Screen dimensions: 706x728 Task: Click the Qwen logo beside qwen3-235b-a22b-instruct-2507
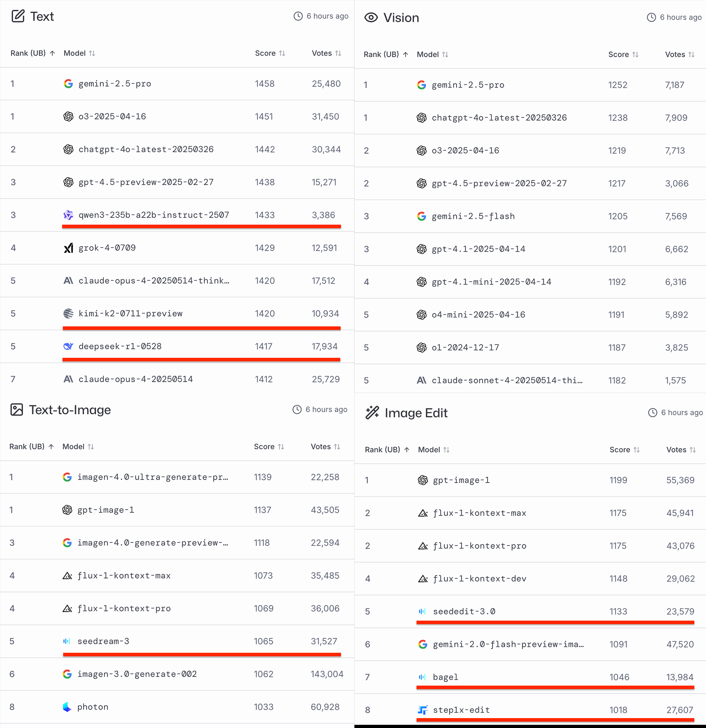[68, 215]
